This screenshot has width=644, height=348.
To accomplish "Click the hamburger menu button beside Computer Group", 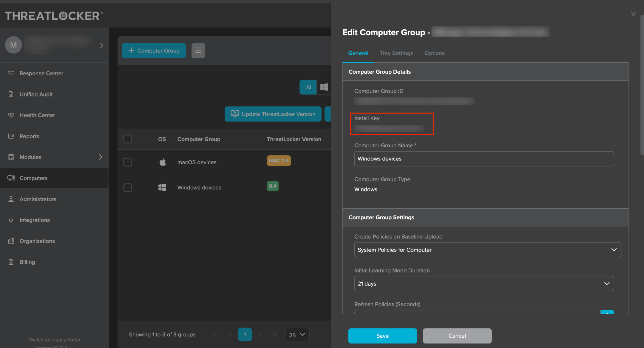I will [x=198, y=50].
